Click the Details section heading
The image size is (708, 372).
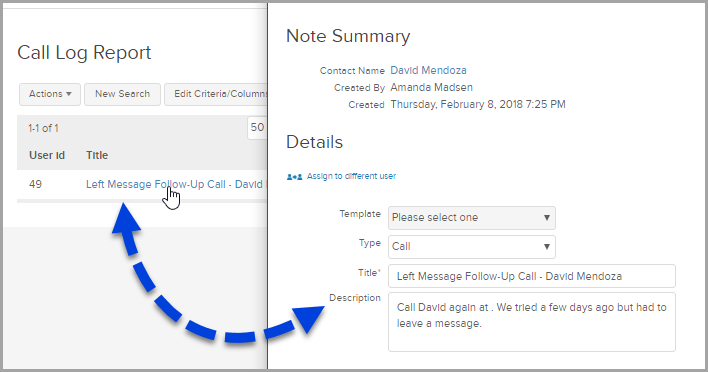315,142
